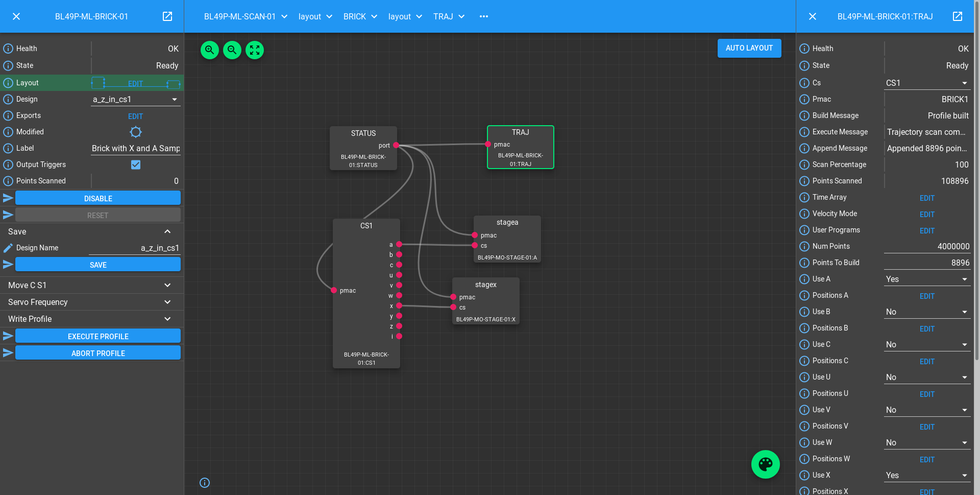Click the fit-to-screen layout icon
Viewport: 980px width, 495px height.
(255, 50)
